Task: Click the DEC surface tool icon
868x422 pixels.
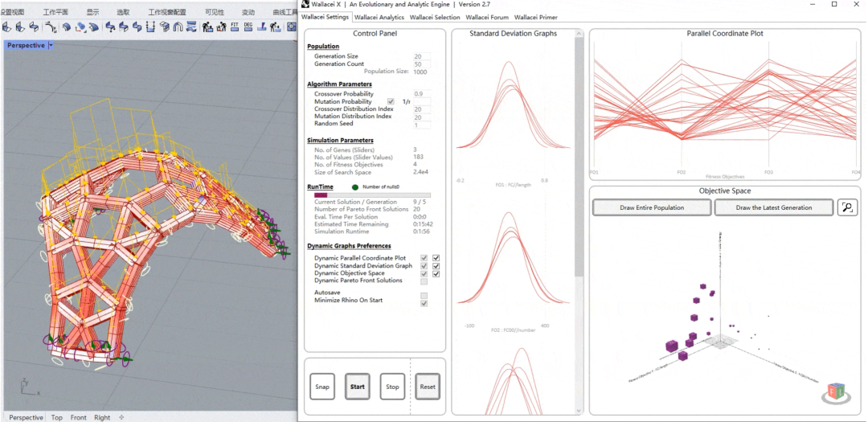Action: tap(248, 27)
